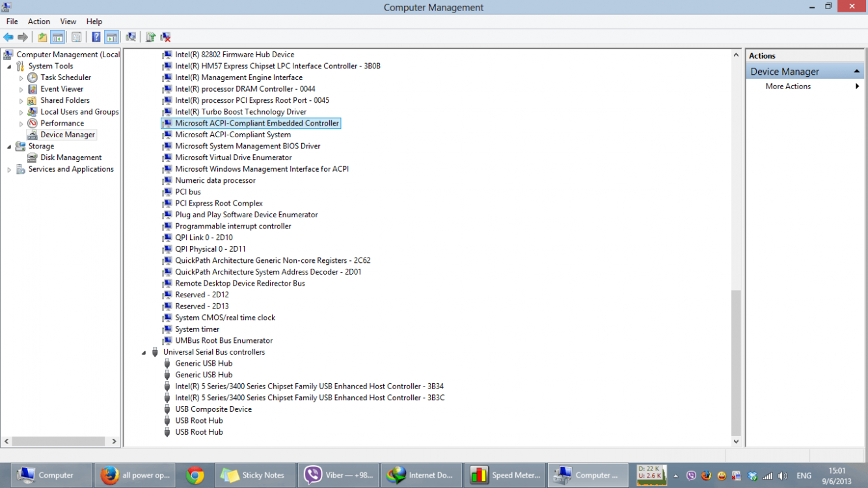Expand the Shared Folders node
This screenshot has width=868, height=488.
click(21, 101)
